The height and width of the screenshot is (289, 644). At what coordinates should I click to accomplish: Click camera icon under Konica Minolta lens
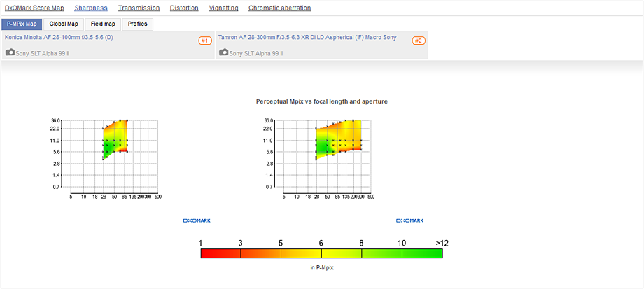(10, 52)
